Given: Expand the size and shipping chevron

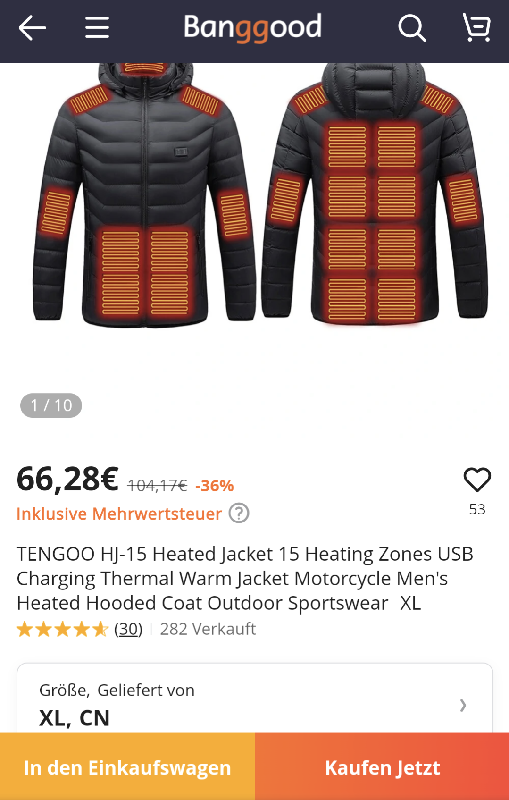Looking at the screenshot, I should pos(463,705).
